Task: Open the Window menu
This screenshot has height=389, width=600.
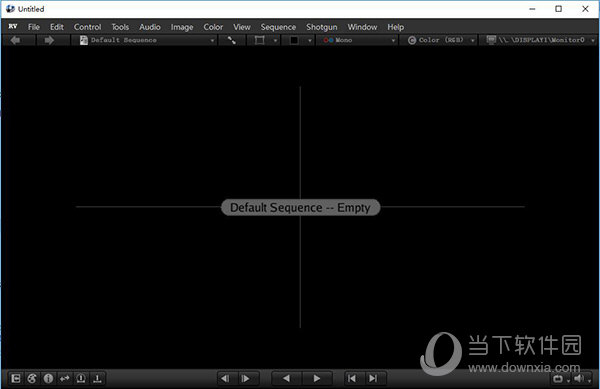Action: tap(362, 27)
